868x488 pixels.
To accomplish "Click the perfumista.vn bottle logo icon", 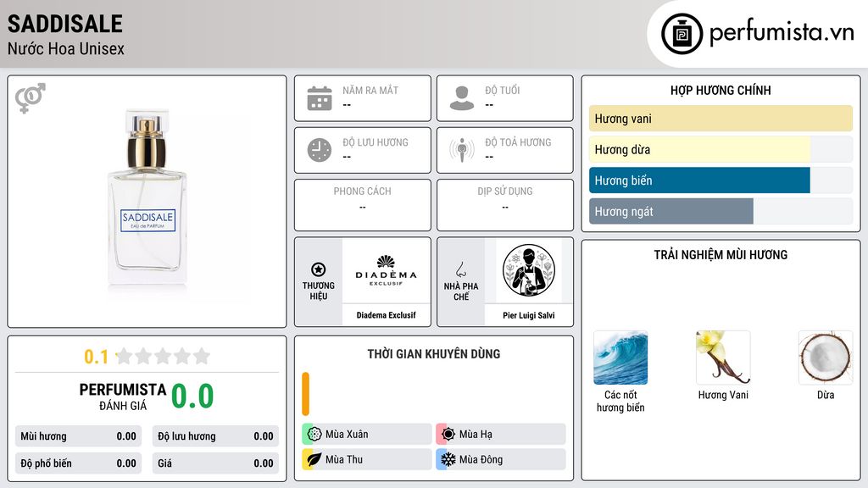I will [682, 34].
